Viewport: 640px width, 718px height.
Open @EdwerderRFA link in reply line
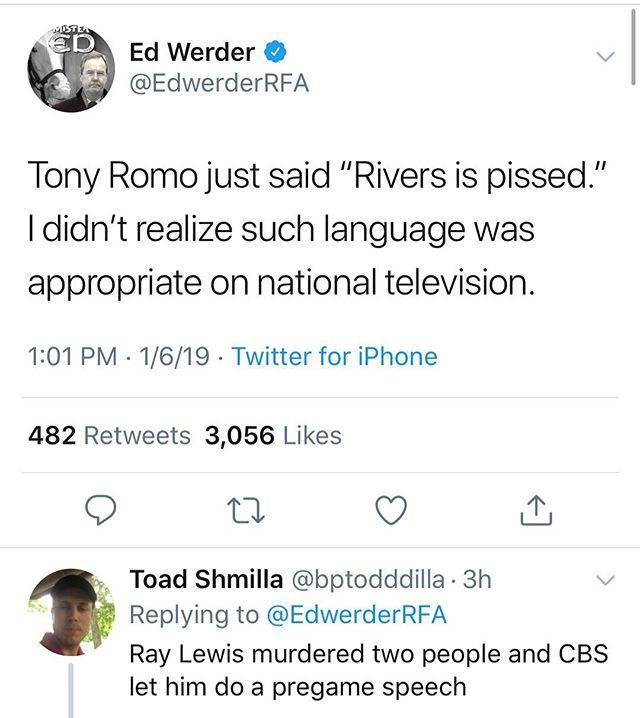click(356, 615)
